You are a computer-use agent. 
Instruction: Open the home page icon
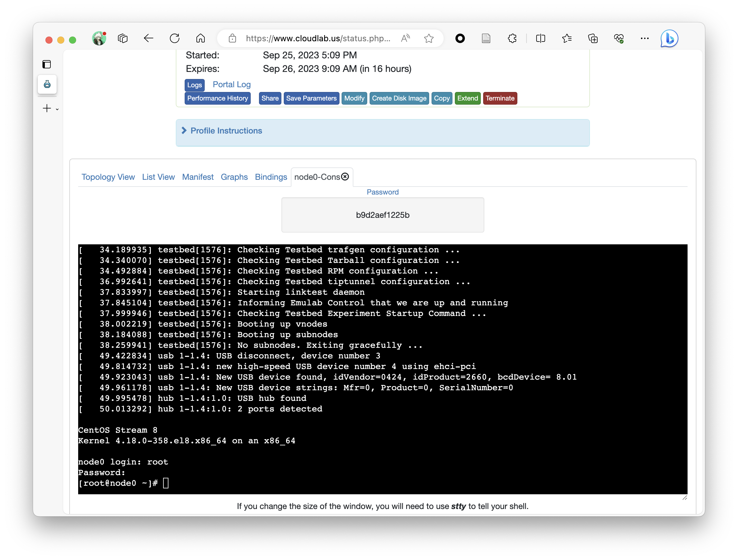(x=201, y=39)
